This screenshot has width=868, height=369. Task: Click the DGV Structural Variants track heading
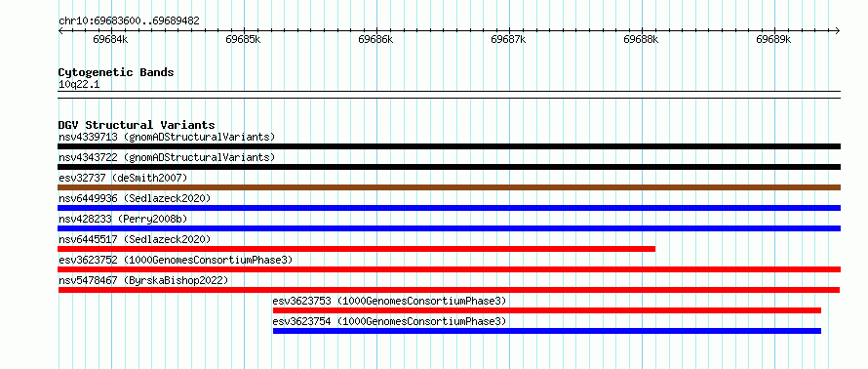(137, 125)
